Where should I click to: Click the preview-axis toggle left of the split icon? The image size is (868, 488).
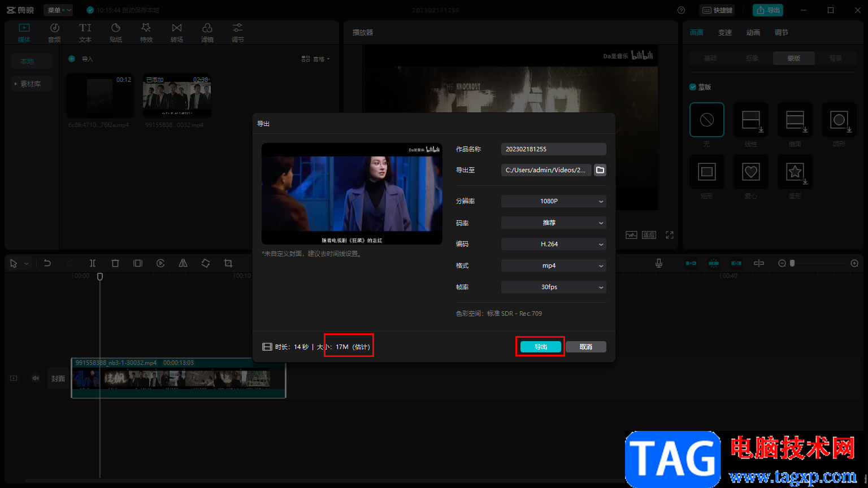759,263
